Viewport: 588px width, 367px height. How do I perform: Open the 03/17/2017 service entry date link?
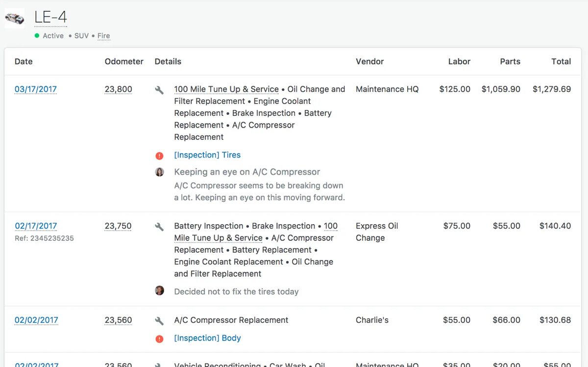click(x=36, y=89)
